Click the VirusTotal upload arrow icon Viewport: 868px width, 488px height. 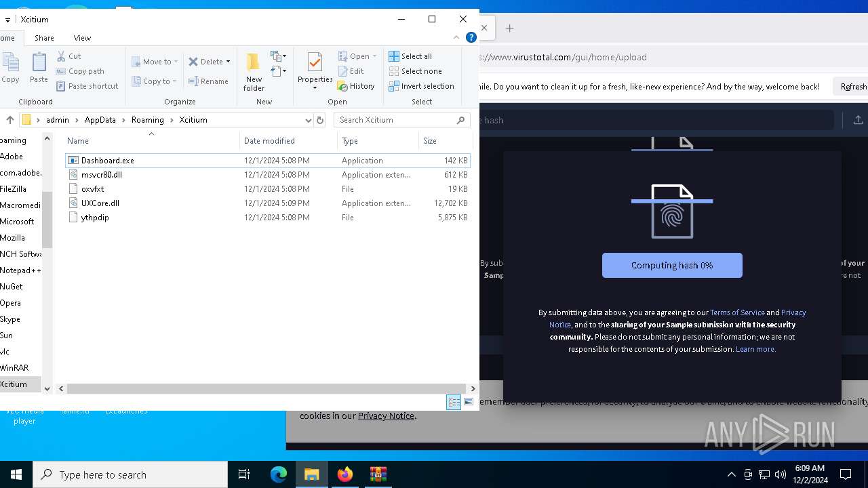coord(858,120)
